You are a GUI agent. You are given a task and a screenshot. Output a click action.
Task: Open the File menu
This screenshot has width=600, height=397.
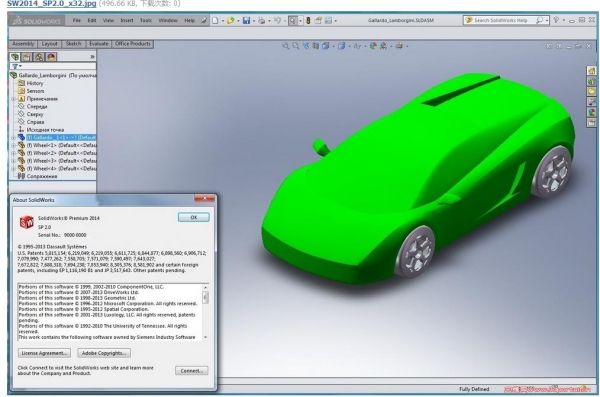click(x=77, y=20)
